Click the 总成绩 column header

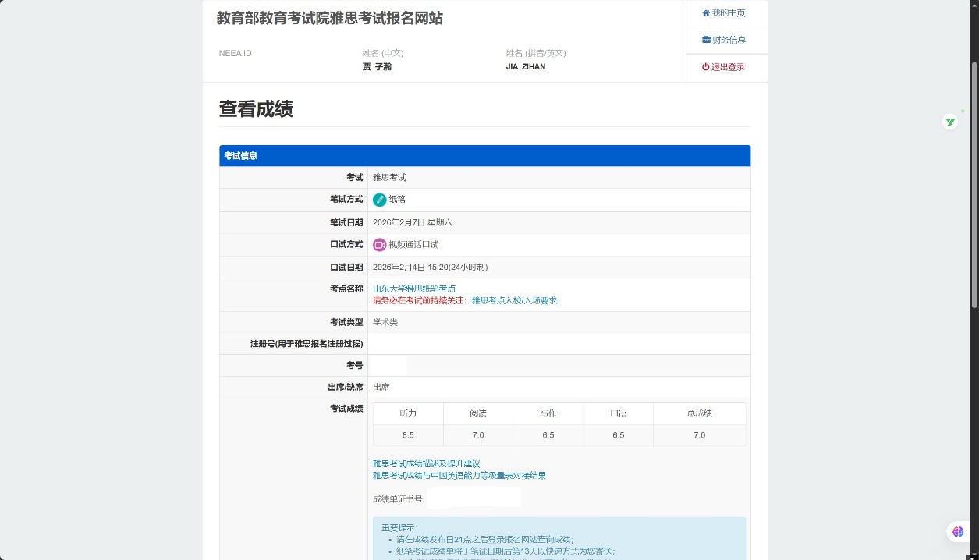point(699,414)
